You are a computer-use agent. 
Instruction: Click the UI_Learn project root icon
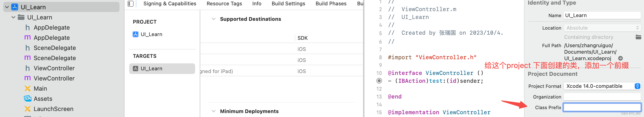(15, 7)
